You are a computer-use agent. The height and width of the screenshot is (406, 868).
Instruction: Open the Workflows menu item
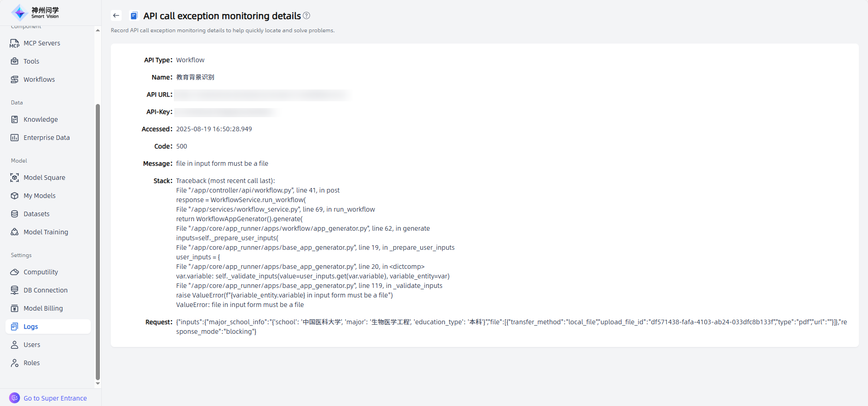point(39,79)
